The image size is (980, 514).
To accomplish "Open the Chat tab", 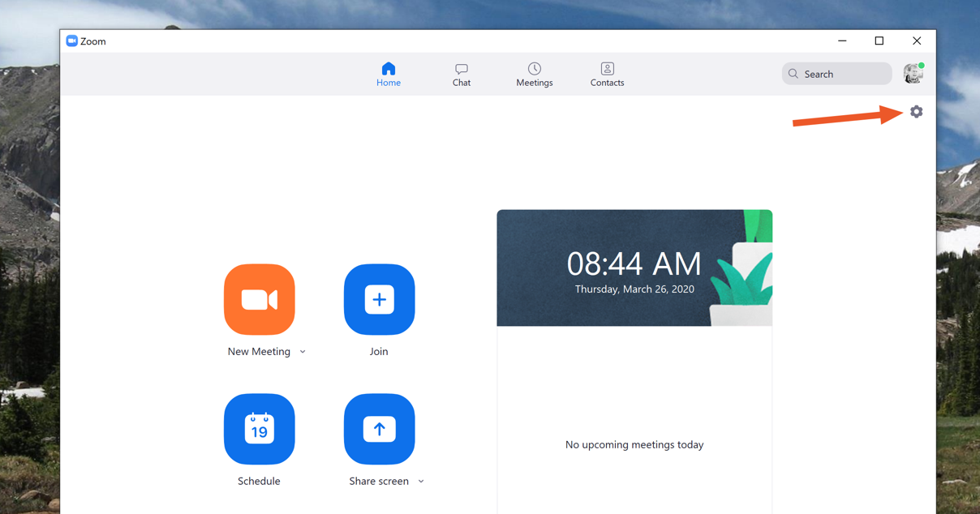I will point(462,75).
